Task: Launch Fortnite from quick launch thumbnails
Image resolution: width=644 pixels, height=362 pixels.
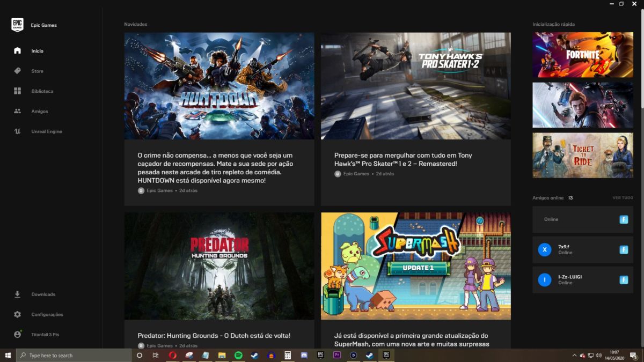Action: click(x=583, y=55)
